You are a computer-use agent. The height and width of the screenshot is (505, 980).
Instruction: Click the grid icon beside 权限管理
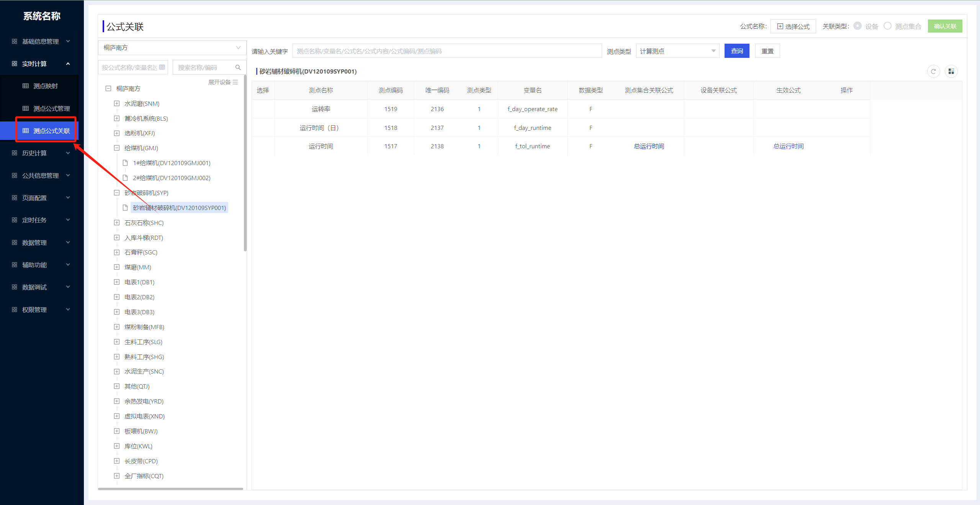tap(15, 310)
